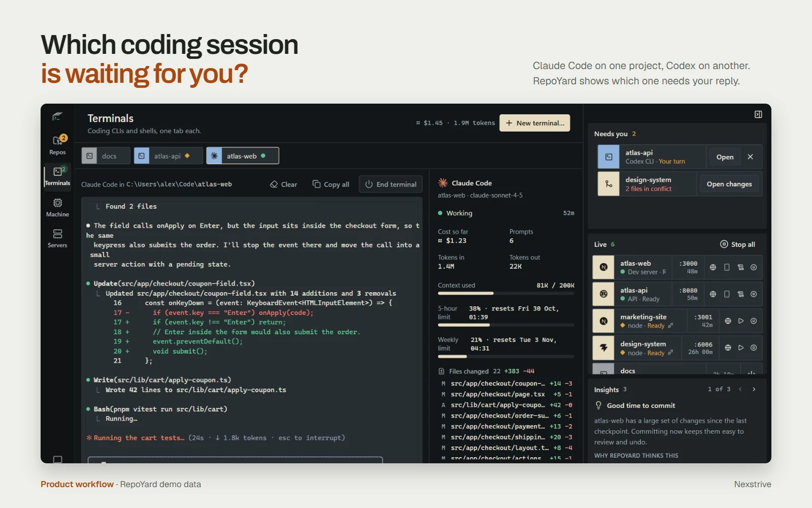Stop the marketing-site process
Image resolution: width=812 pixels, height=508 pixels.
pos(754,321)
